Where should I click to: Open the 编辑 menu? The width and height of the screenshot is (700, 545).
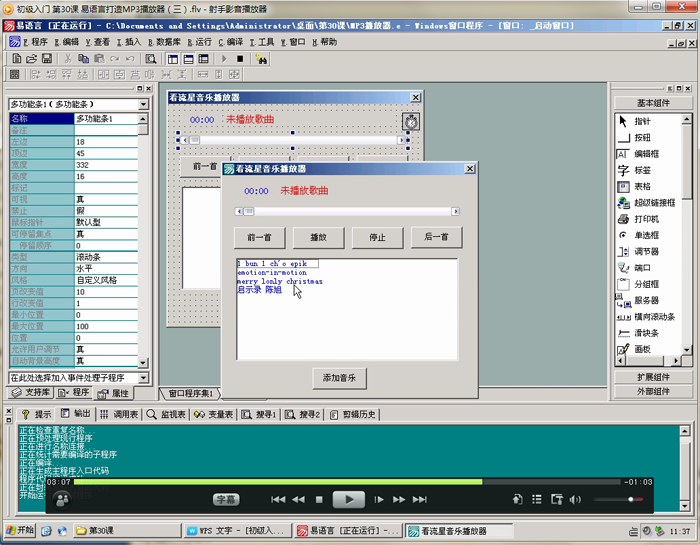(67, 42)
